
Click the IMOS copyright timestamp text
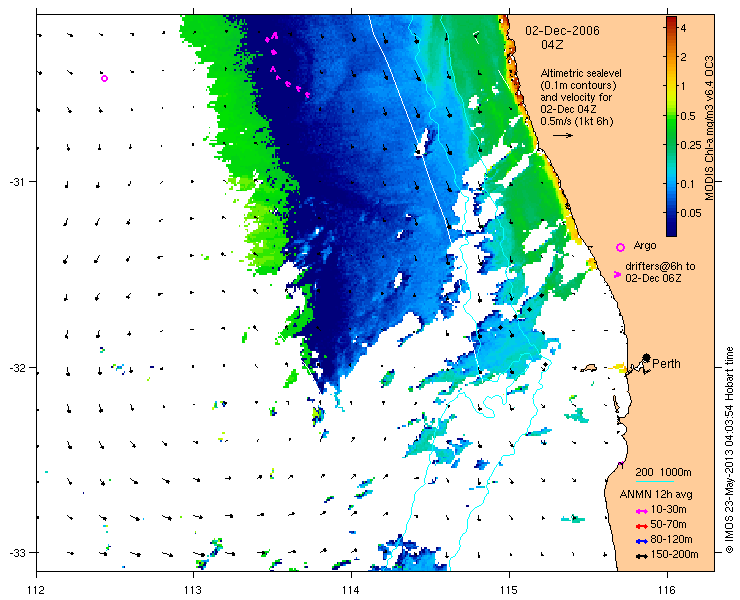point(730,450)
